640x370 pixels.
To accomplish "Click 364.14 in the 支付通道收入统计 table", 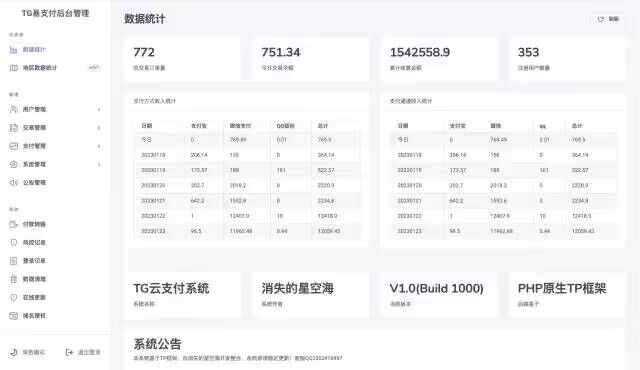I will coord(580,155).
